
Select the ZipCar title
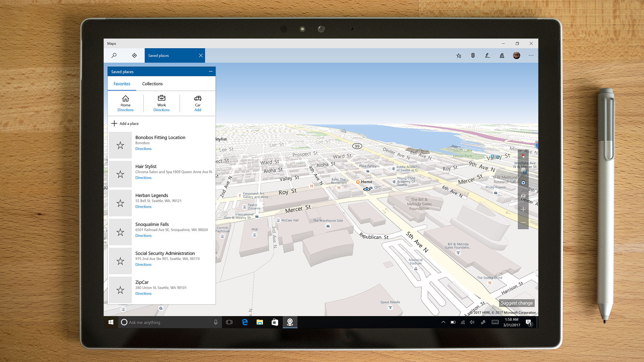click(142, 282)
